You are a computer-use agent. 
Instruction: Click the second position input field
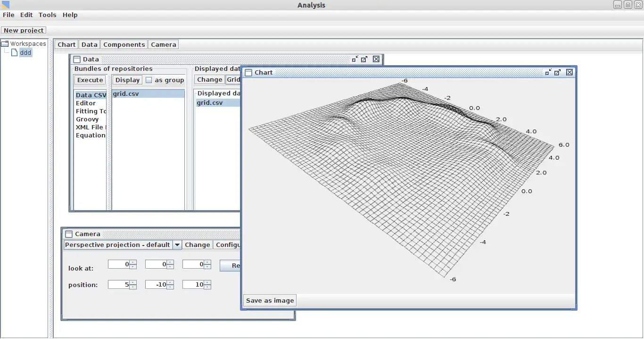pos(156,285)
